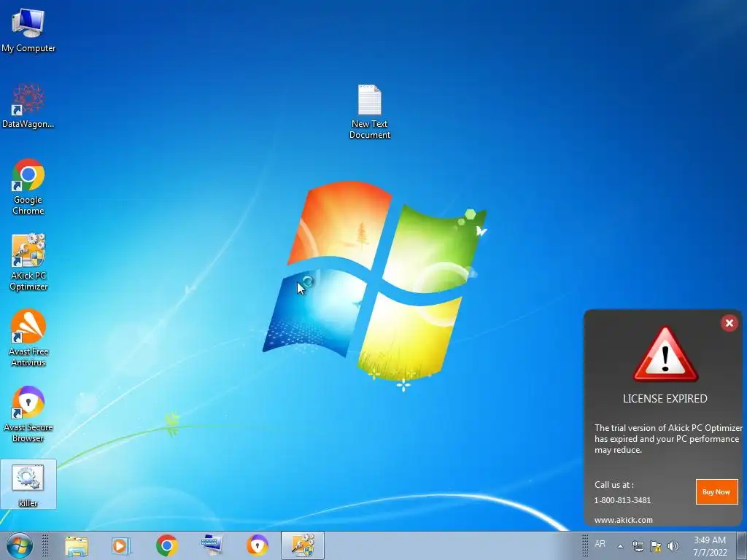The image size is (747, 560).
Task: Select the DataWagon desktop shortcut
Action: coord(28,106)
